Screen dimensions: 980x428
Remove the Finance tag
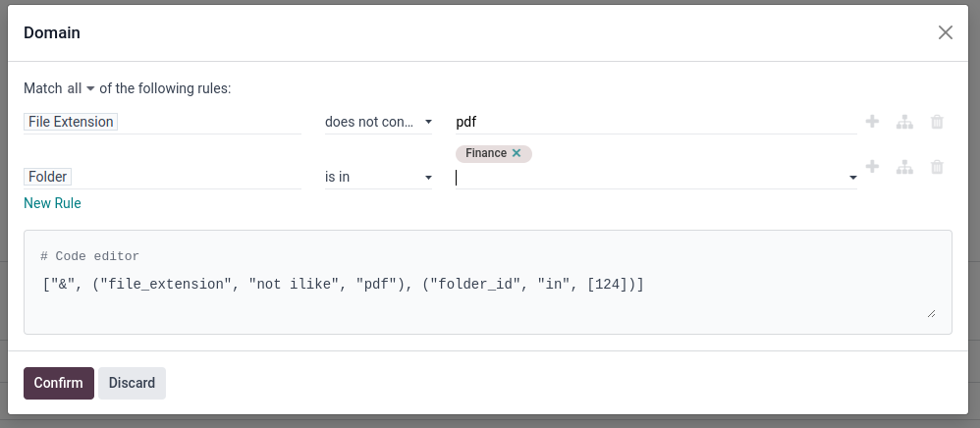517,153
